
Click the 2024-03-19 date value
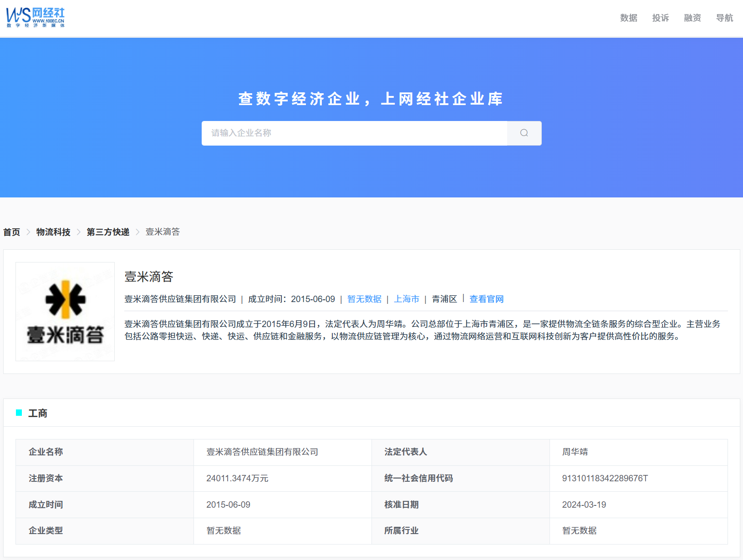[584, 505]
